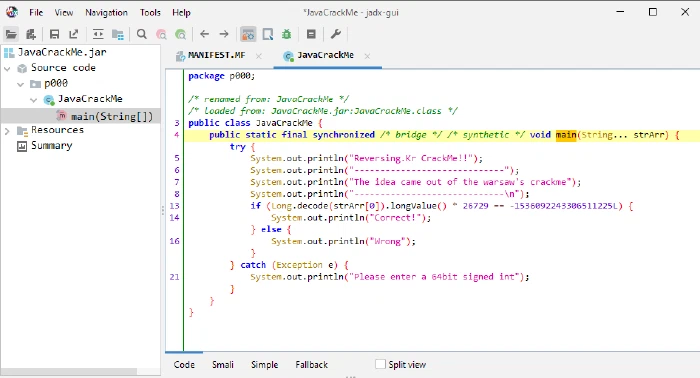Expand the Resources tree node

tap(7, 131)
